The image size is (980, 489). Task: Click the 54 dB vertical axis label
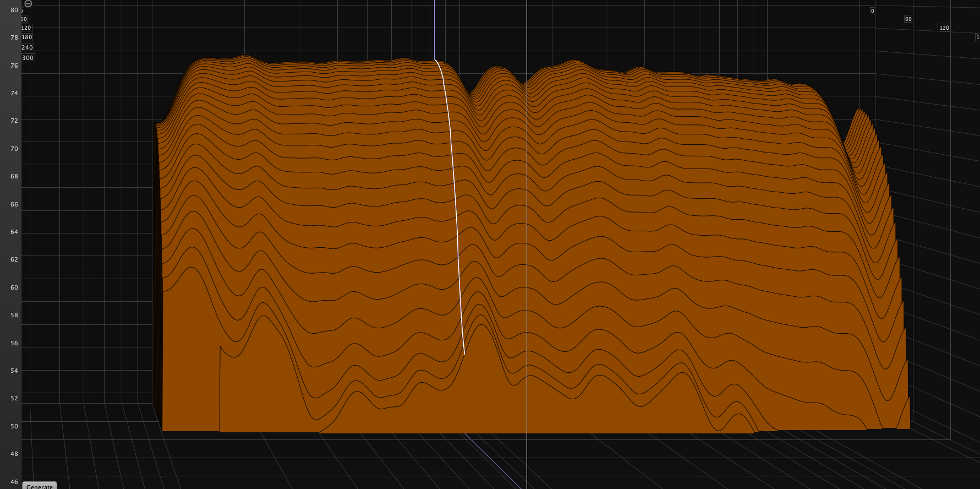pos(14,371)
